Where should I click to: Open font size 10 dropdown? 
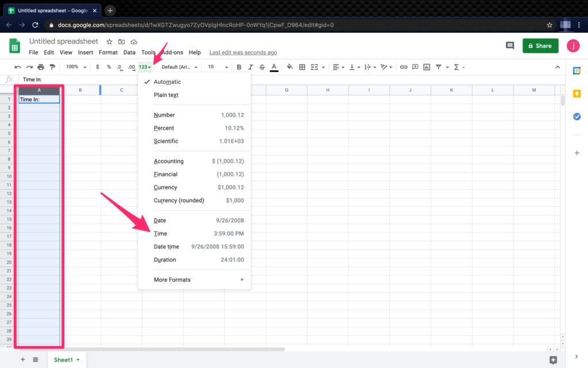point(218,67)
